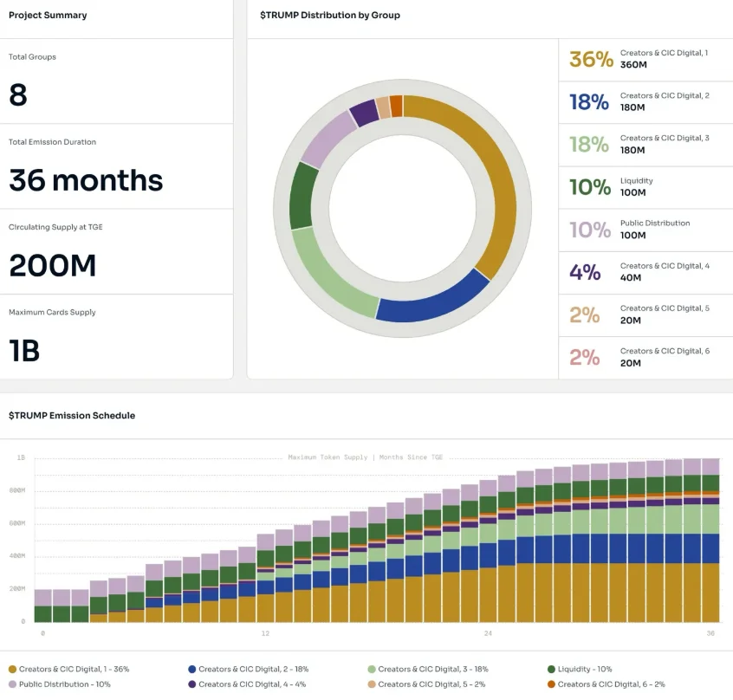Click the gold "36%" percentage in the distribution list
This screenshot has width=733, height=700.
coord(591,60)
